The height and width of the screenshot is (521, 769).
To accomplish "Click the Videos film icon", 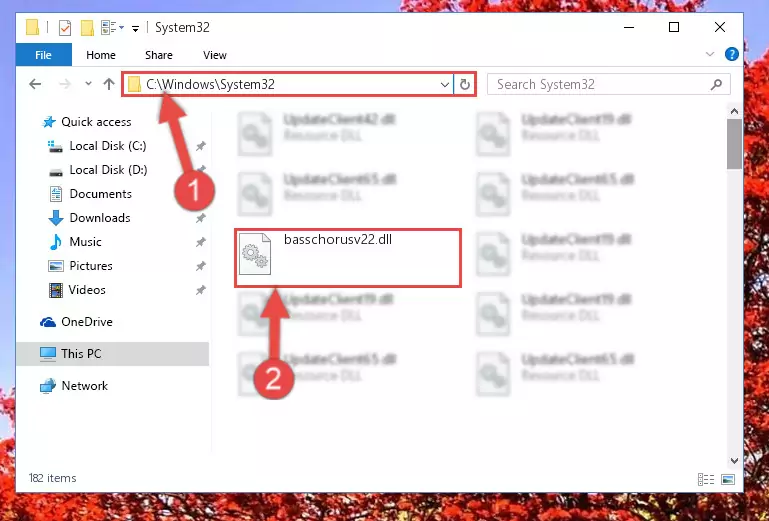I will coord(56,290).
